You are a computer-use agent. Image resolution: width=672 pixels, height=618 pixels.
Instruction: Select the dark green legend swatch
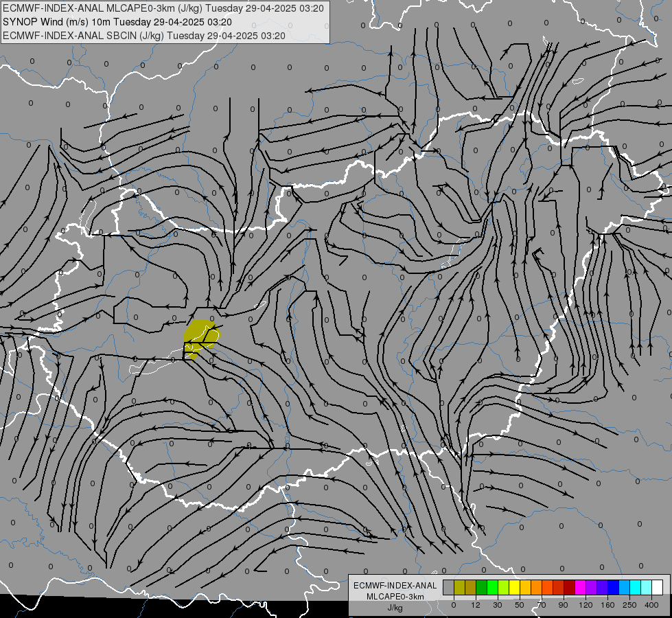[481, 587]
